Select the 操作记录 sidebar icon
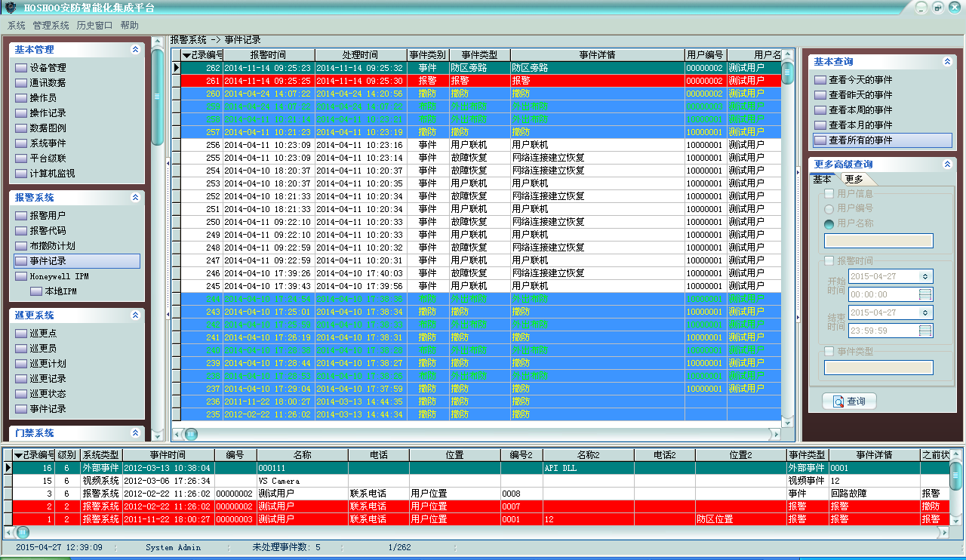The width and height of the screenshot is (966, 560). coord(20,113)
